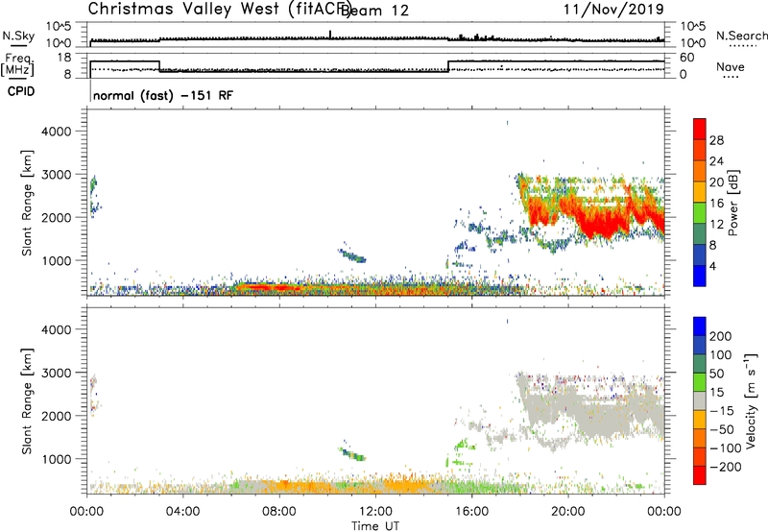Click the 28 label on Power colorbar
The width and height of the screenshot is (768, 532).
pyautogui.click(x=716, y=140)
